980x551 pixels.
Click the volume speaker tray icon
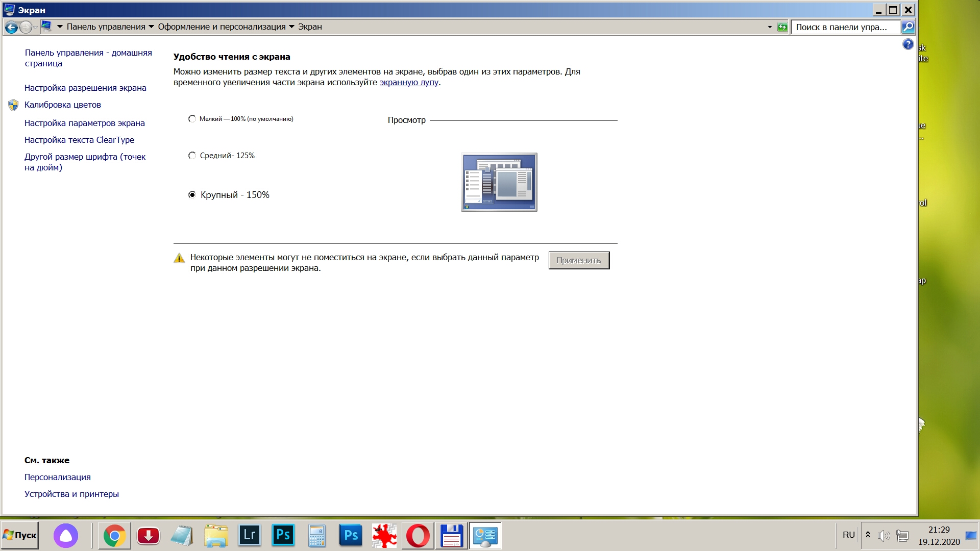(x=884, y=536)
